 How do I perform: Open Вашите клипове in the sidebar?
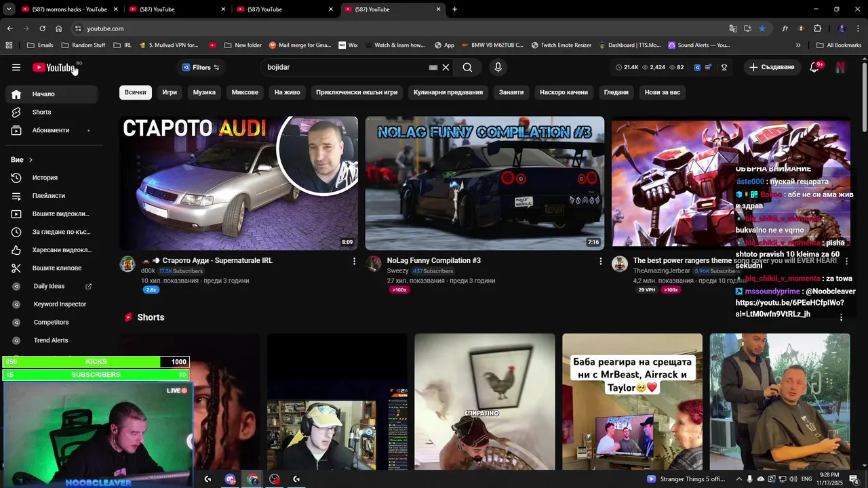52,268
